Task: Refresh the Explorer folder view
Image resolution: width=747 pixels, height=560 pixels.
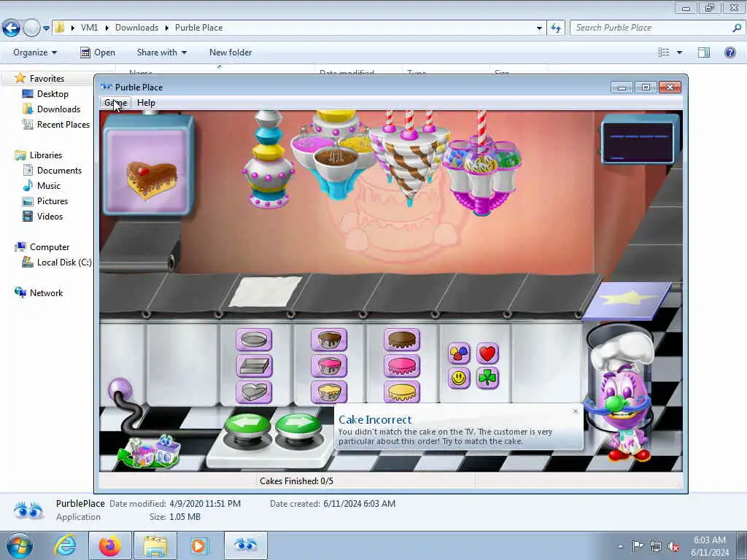Action: pyautogui.click(x=556, y=28)
